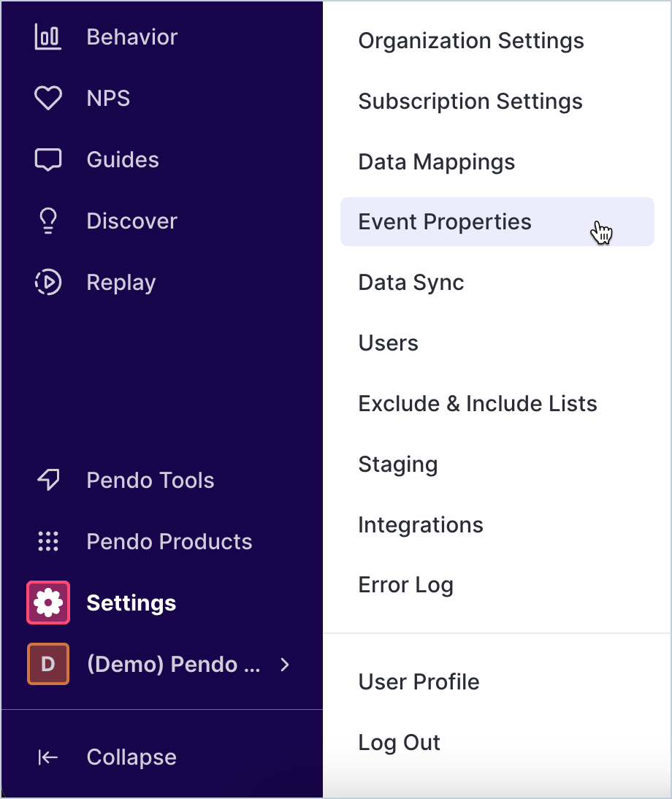Image resolution: width=672 pixels, height=799 pixels.
Task: Click the D account avatar badge
Action: pos(48,664)
